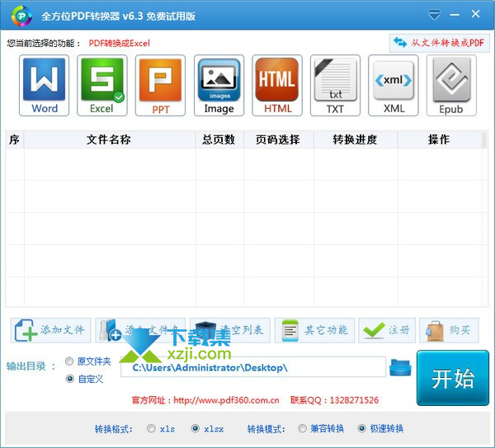Close the PDF converter window

(x=475, y=14)
